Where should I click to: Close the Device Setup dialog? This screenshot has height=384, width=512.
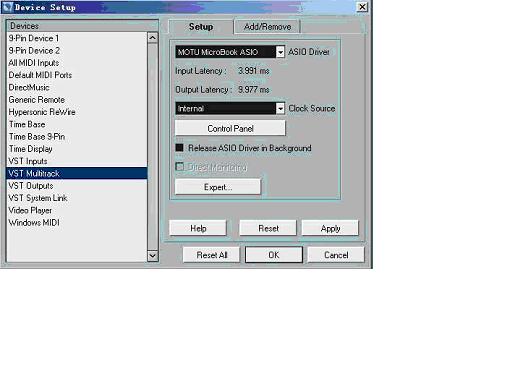click(362, 7)
